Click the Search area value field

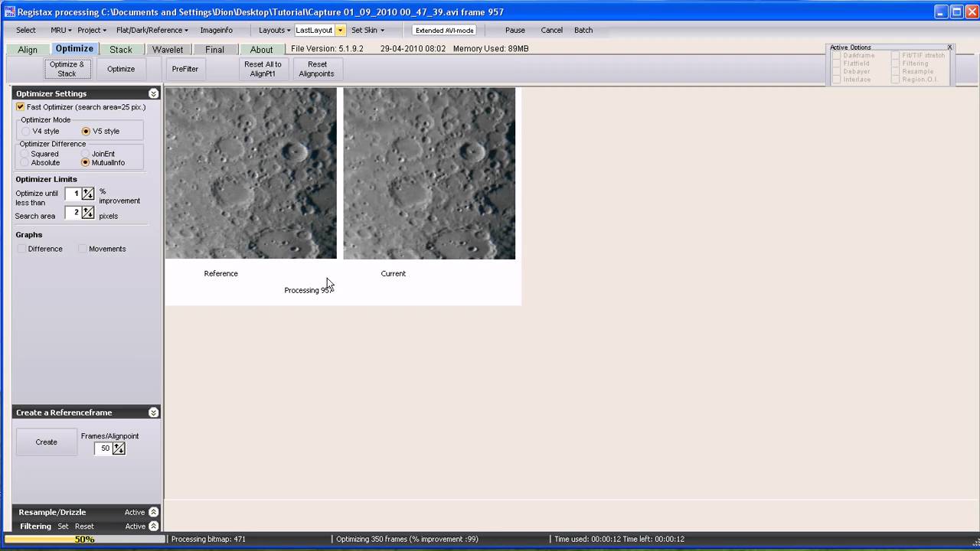(x=73, y=213)
